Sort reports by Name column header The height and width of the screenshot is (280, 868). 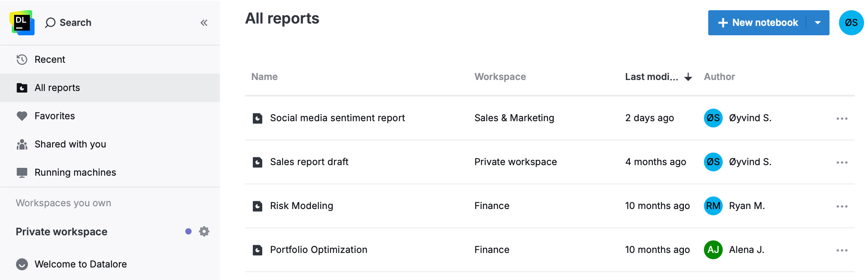click(264, 77)
